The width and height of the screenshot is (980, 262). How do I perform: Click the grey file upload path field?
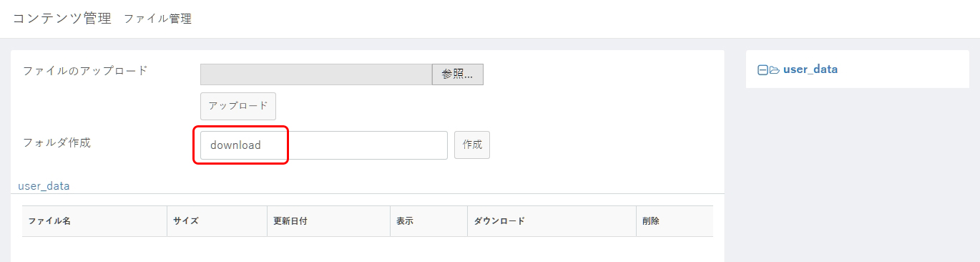[316, 74]
